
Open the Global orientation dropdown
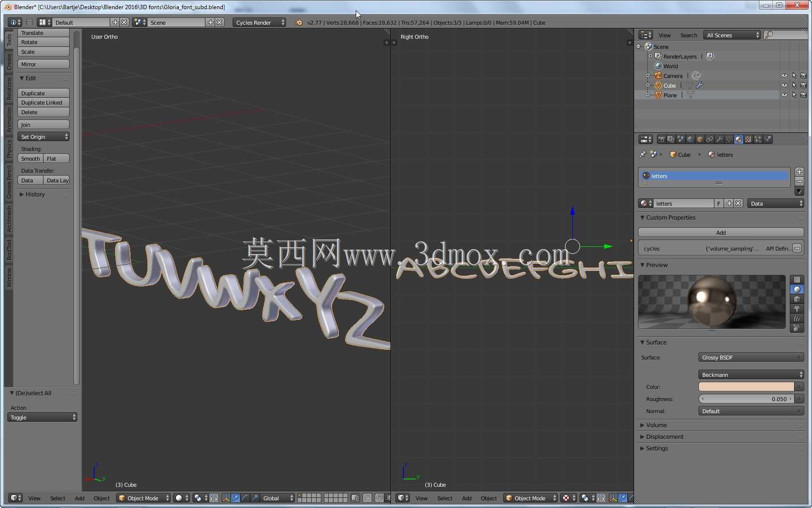277,498
